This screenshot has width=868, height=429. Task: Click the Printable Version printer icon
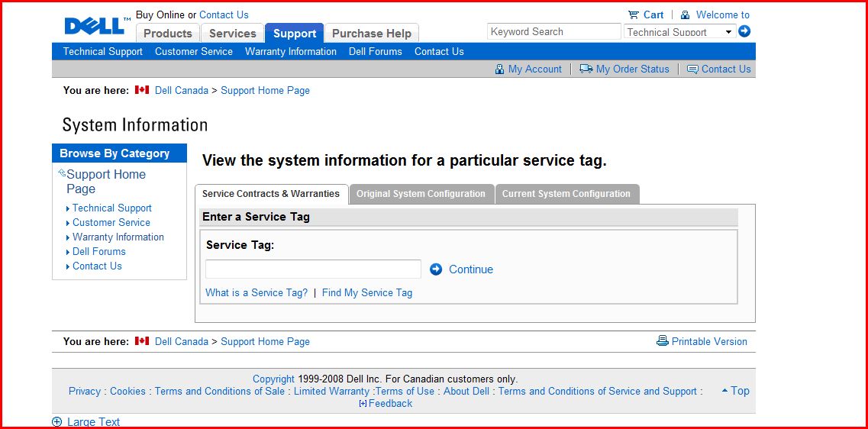(662, 340)
